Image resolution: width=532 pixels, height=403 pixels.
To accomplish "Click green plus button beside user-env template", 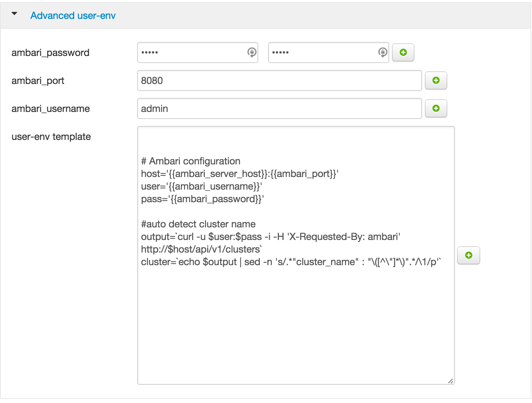I will click(469, 255).
